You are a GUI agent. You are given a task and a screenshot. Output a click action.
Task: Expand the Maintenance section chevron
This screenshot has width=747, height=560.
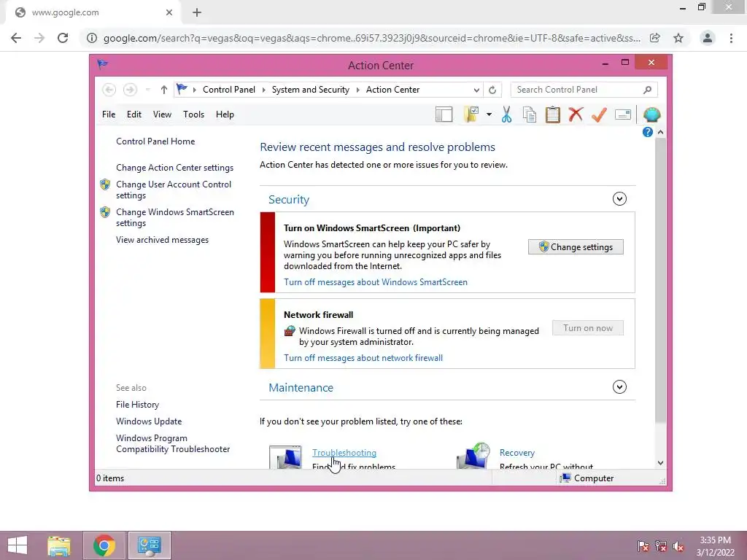pos(619,386)
